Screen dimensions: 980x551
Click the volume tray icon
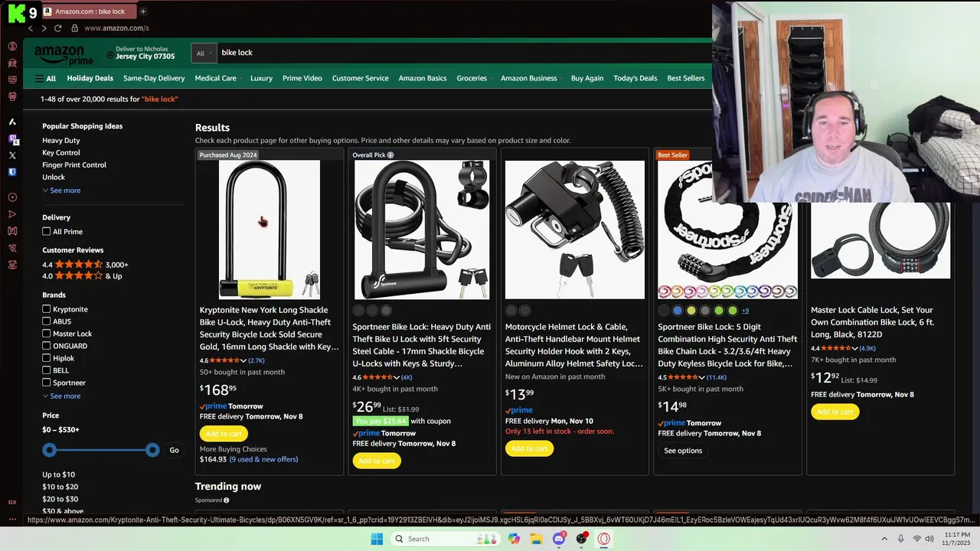click(x=930, y=539)
